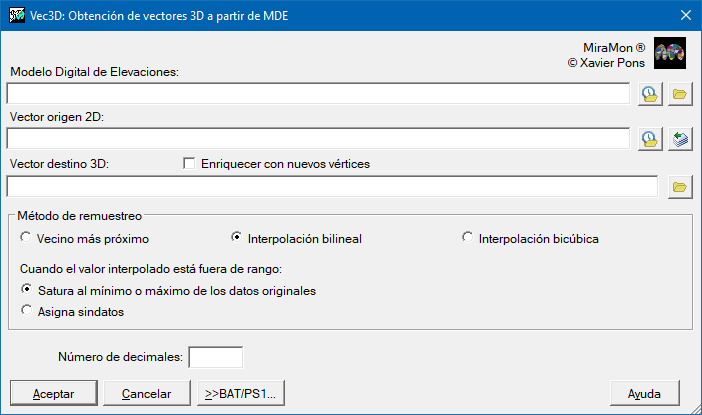This screenshot has width=702, height=415.
Task: Close the Vec3D dialog window
Action: [685, 15]
